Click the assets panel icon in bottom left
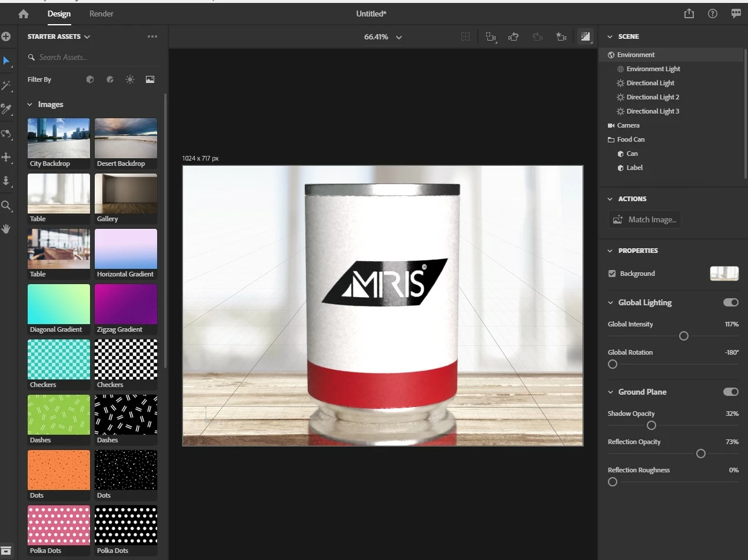 tap(6, 550)
